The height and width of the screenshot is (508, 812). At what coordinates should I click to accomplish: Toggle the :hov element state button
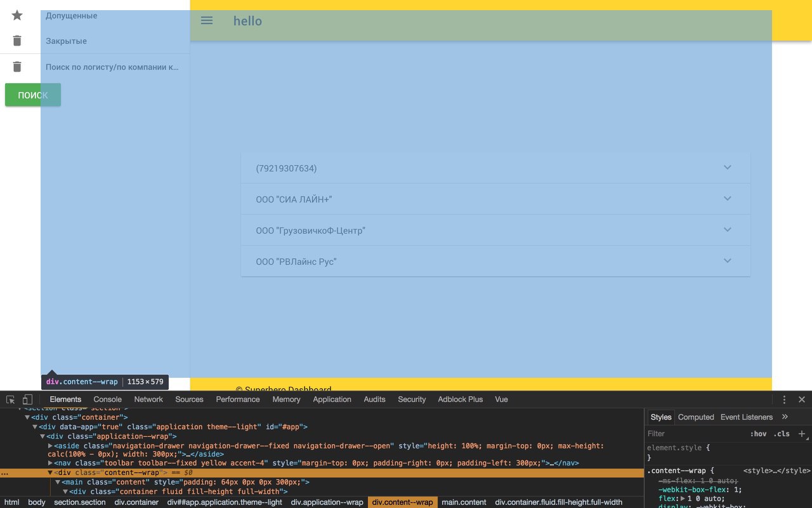pyautogui.click(x=758, y=434)
